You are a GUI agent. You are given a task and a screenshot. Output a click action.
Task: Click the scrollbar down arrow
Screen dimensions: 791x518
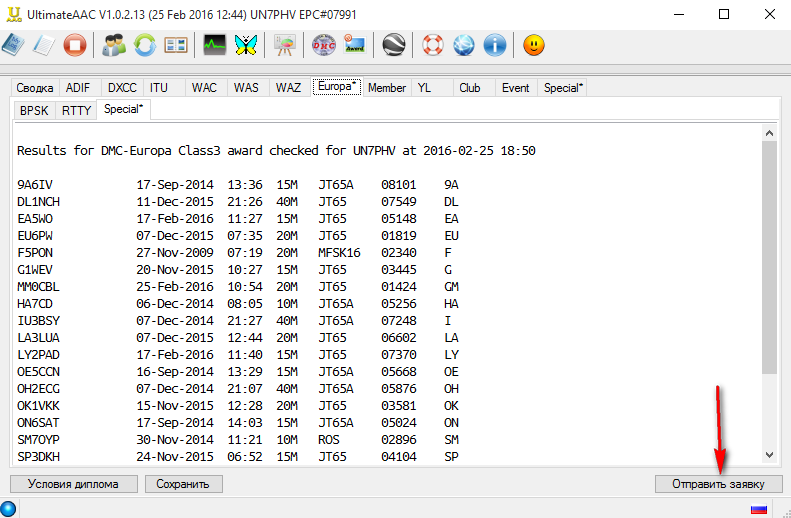769,454
